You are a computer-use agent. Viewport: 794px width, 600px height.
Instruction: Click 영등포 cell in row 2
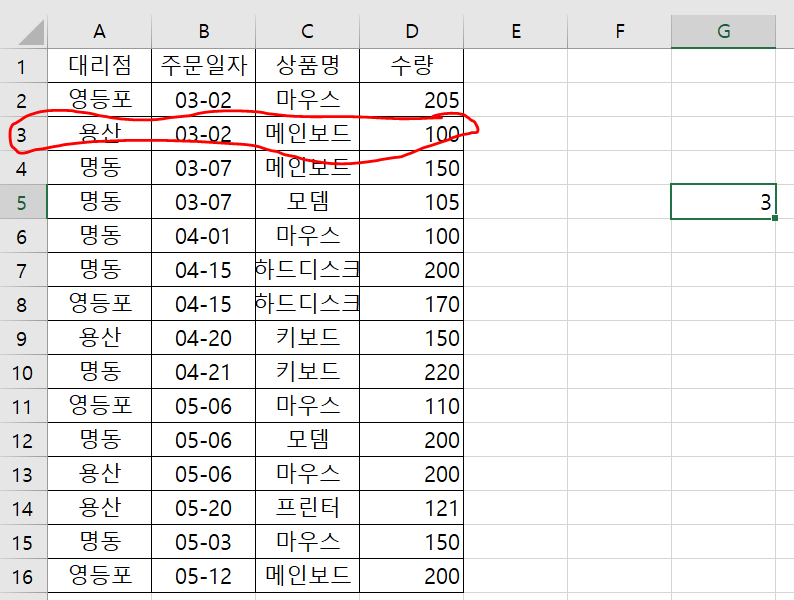[x=100, y=100]
